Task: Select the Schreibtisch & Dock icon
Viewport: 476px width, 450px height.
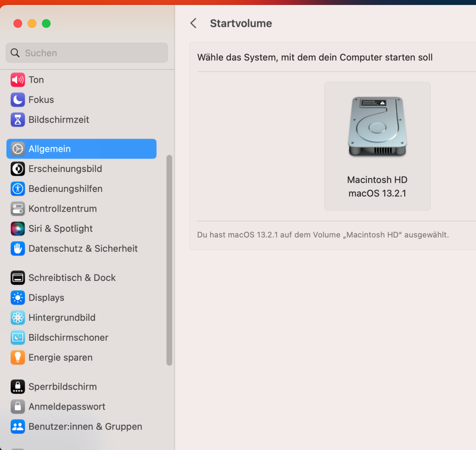Action: 17,278
